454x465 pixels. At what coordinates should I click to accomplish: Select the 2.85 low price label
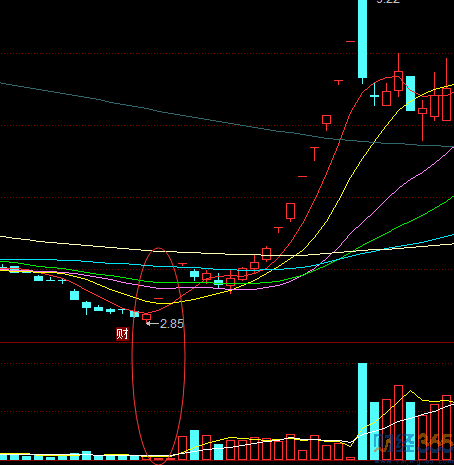[172, 324]
